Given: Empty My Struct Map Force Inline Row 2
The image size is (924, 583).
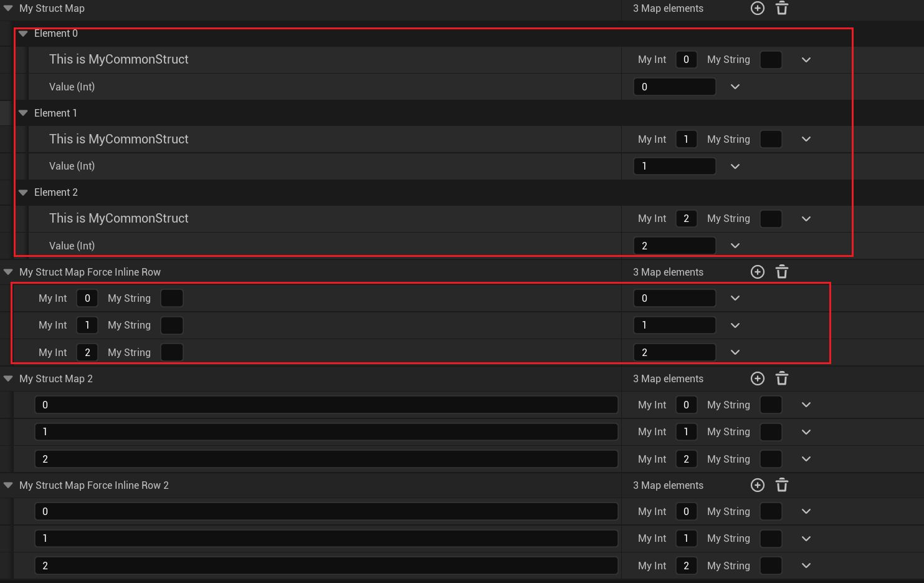Looking at the screenshot, I should 782,485.
